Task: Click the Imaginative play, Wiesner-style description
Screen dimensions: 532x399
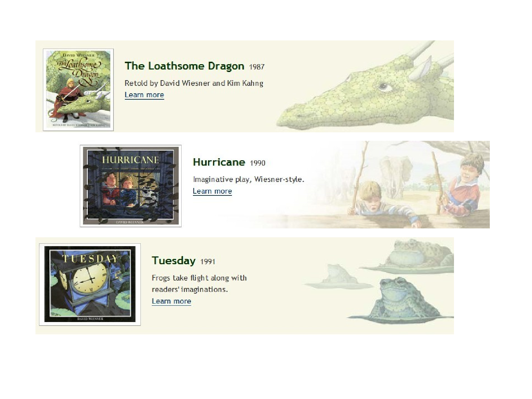Action: [x=249, y=179]
